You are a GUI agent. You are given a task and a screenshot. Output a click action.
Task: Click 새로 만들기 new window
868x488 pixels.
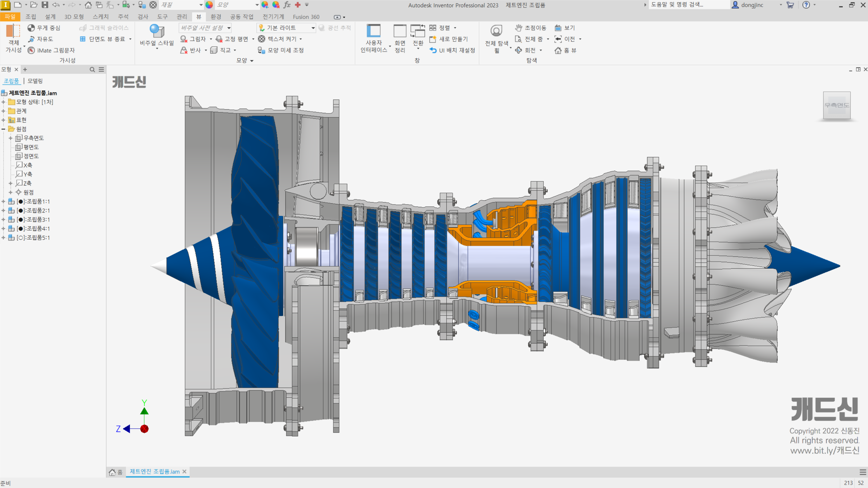[448, 39]
